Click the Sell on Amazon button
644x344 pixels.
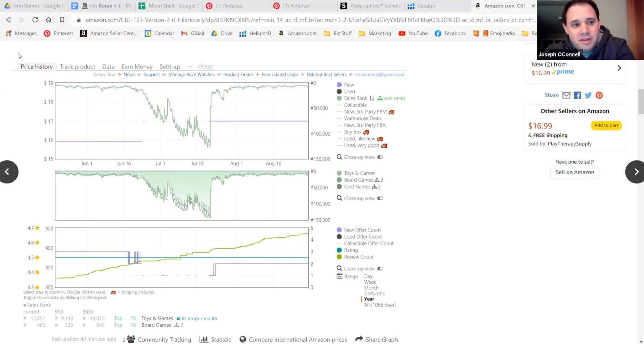pyautogui.click(x=575, y=172)
